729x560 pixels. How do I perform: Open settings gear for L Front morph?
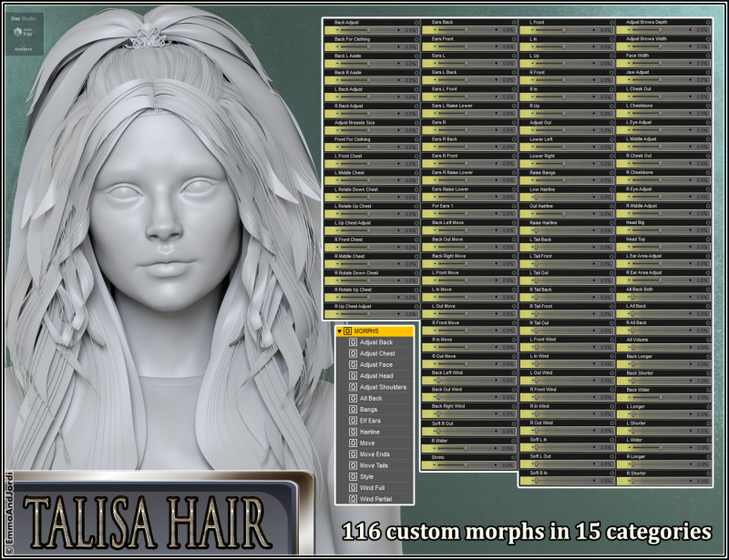611,22
